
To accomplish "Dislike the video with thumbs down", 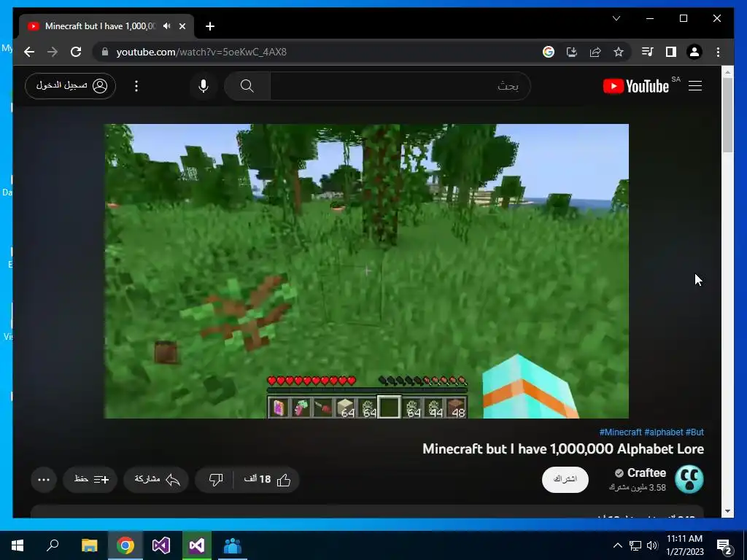I will tap(215, 480).
